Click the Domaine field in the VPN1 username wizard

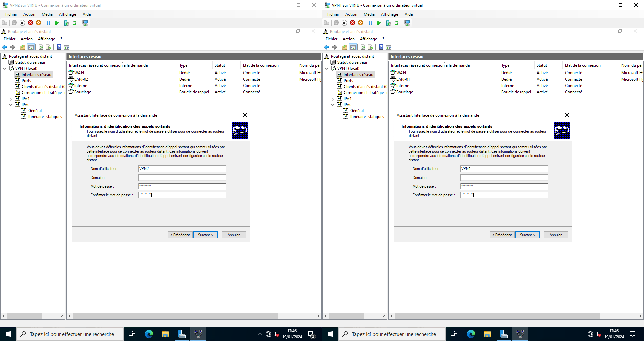tap(504, 178)
